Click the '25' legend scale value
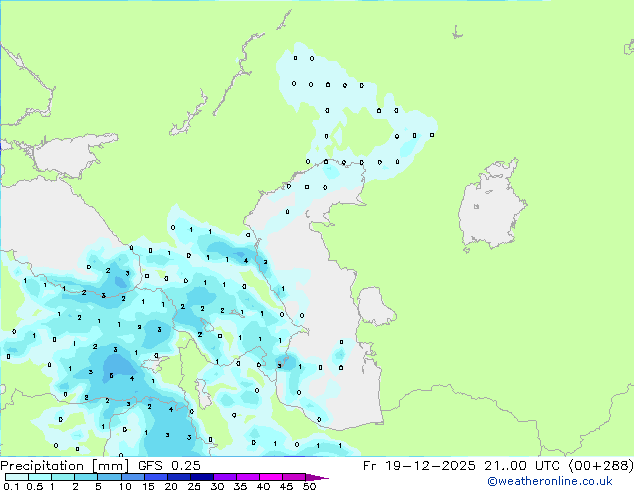 coord(194,486)
